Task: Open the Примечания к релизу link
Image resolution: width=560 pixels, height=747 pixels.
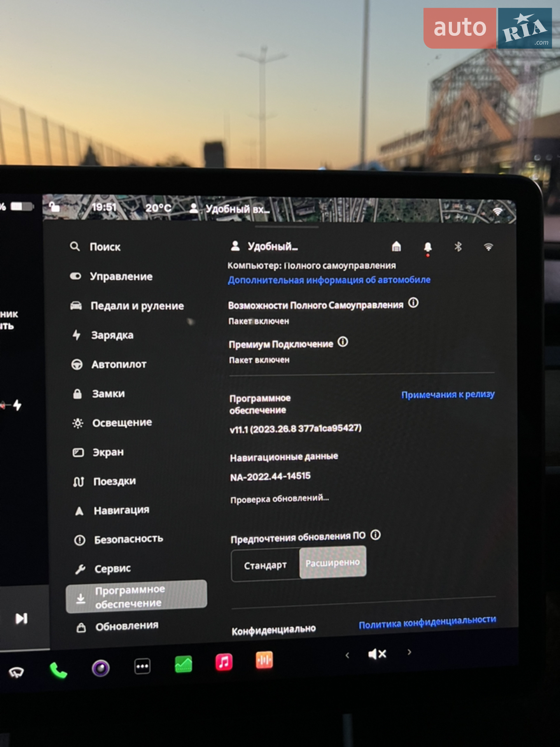Action: [448, 395]
